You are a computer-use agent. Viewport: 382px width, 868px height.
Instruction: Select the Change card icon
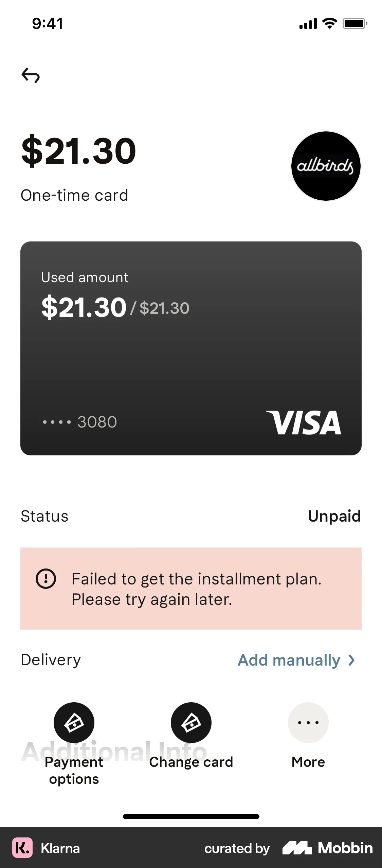point(191,723)
